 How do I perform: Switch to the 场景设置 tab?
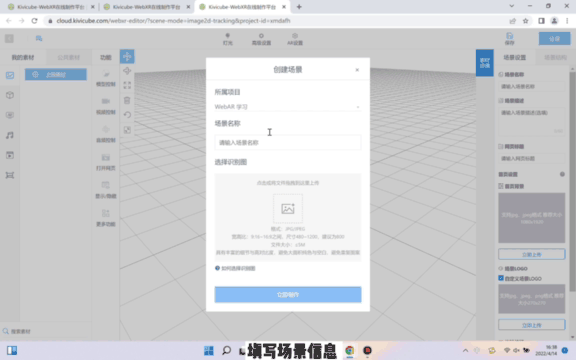pyautogui.click(x=514, y=57)
